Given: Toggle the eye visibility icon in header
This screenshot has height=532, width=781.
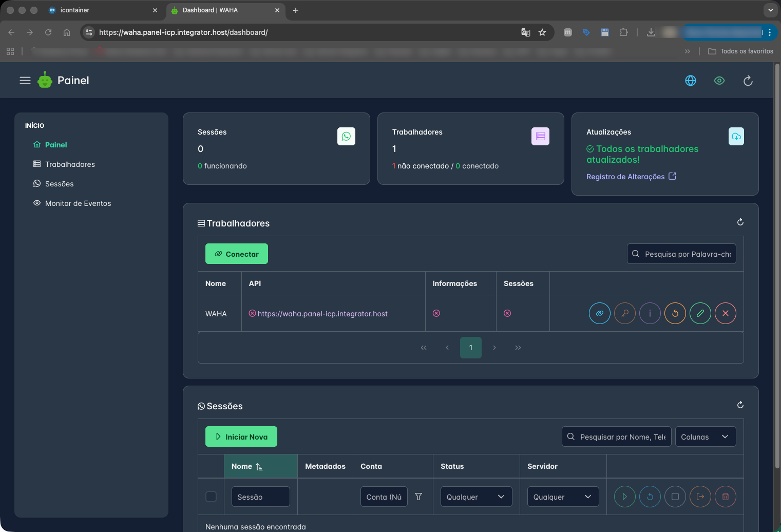Looking at the screenshot, I should pyautogui.click(x=719, y=81).
